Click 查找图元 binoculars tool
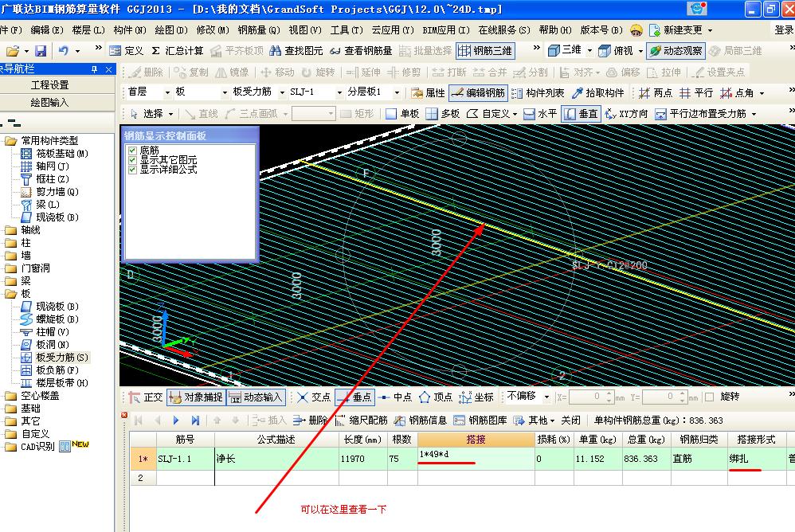Screen dimensions: 795x532 point(296,51)
